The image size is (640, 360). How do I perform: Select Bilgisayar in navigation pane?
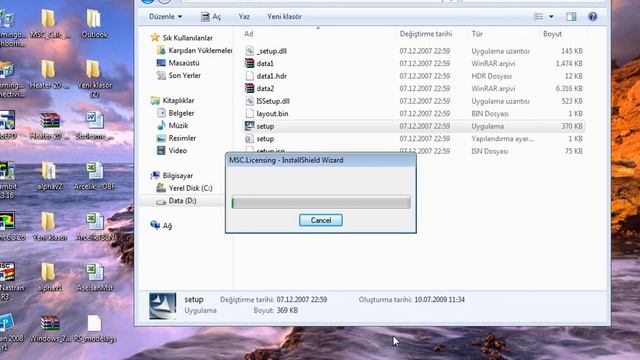pos(171,176)
